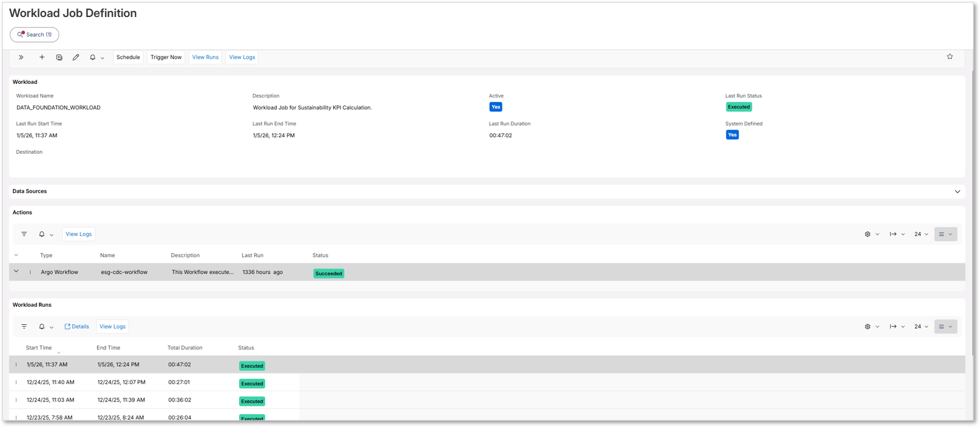The height and width of the screenshot is (427, 980).
Task: Open export dropdown arrow in Actions toolbar
Action: 903,234
